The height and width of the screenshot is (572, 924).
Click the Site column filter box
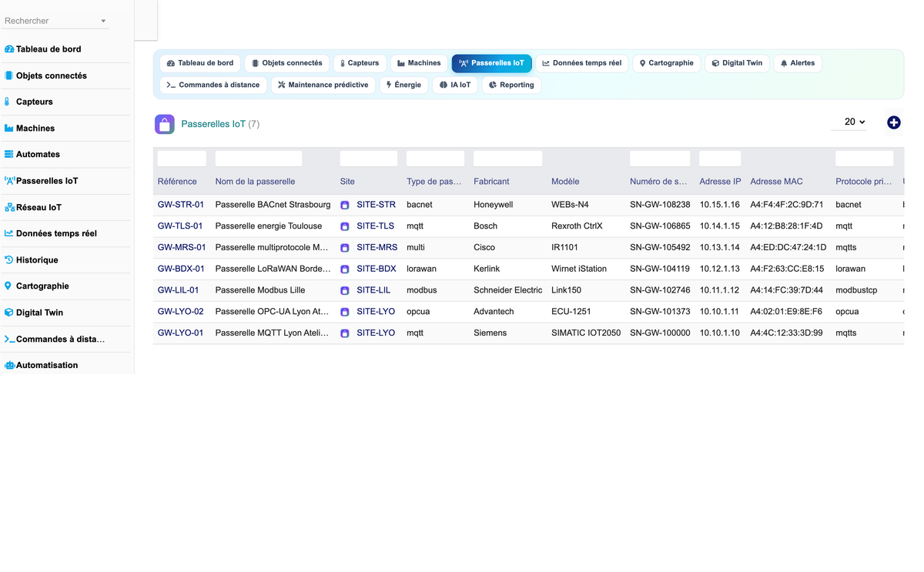[x=369, y=159]
